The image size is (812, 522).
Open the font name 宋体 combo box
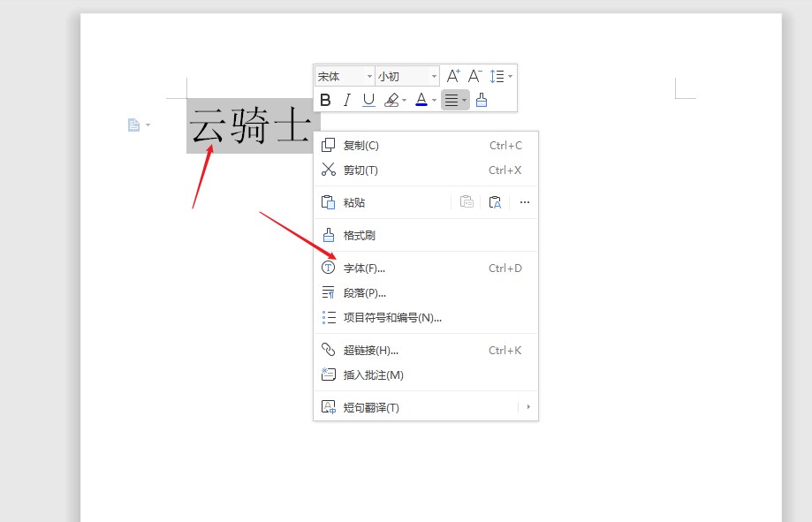tap(345, 77)
